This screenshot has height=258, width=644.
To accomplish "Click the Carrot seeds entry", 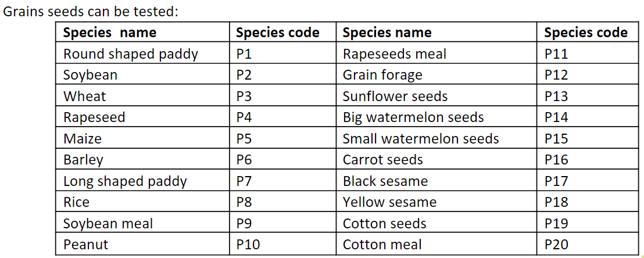I will pos(437,160).
